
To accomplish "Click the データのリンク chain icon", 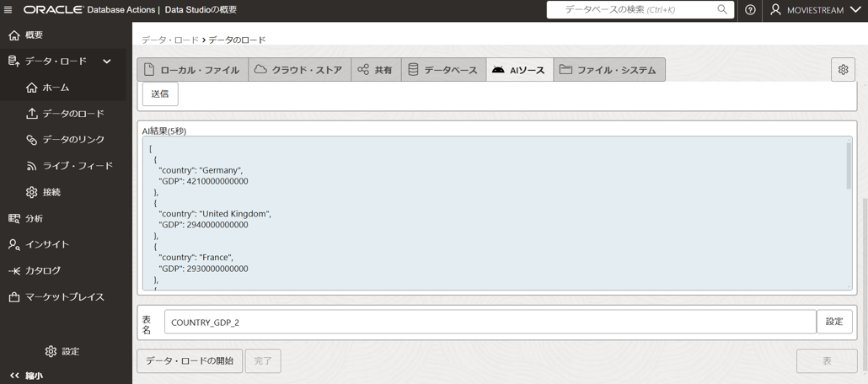I will (x=31, y=140).
